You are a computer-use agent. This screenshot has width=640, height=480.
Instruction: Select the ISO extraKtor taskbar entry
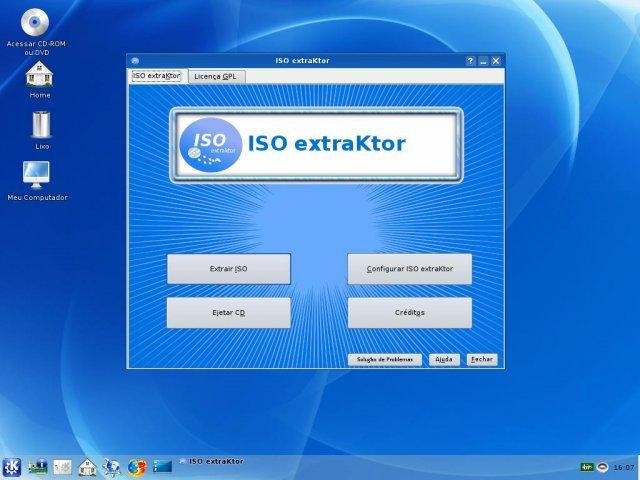211,462
